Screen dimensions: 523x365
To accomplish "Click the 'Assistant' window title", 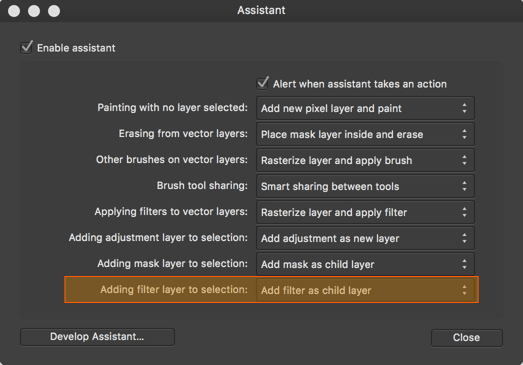I will (x=261, y=10).
